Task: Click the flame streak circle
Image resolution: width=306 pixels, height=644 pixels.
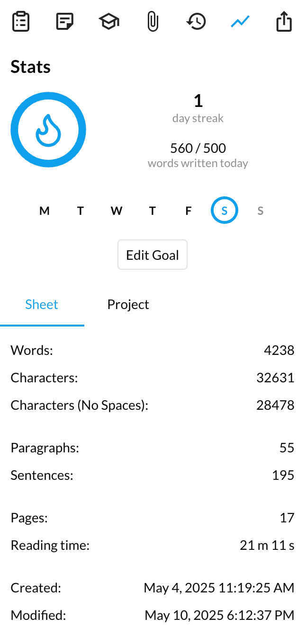Action: point(48,130)
